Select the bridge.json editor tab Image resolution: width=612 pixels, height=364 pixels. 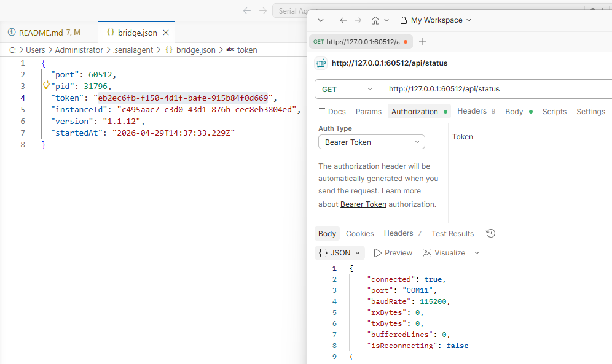click(x=137, y=33)
